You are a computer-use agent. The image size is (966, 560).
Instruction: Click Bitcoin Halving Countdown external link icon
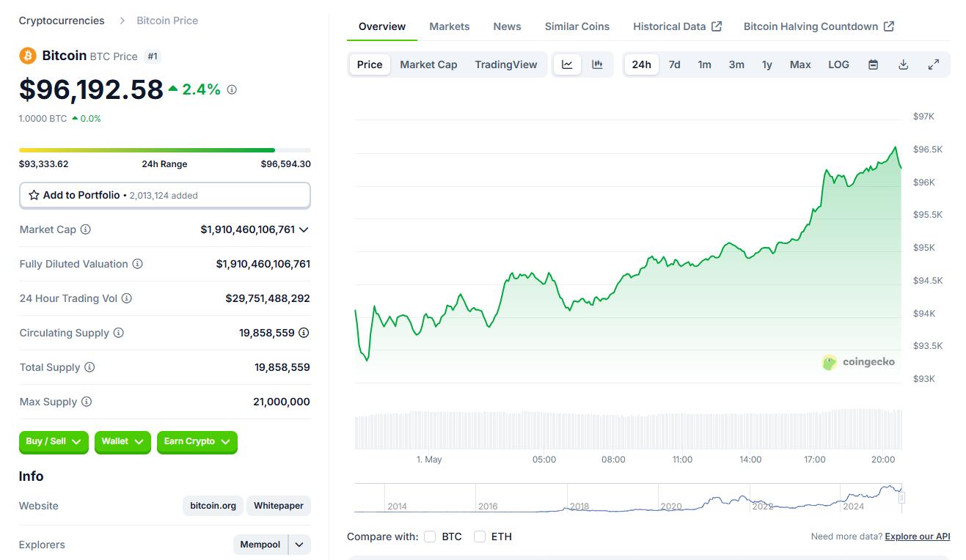pos(889,26)
